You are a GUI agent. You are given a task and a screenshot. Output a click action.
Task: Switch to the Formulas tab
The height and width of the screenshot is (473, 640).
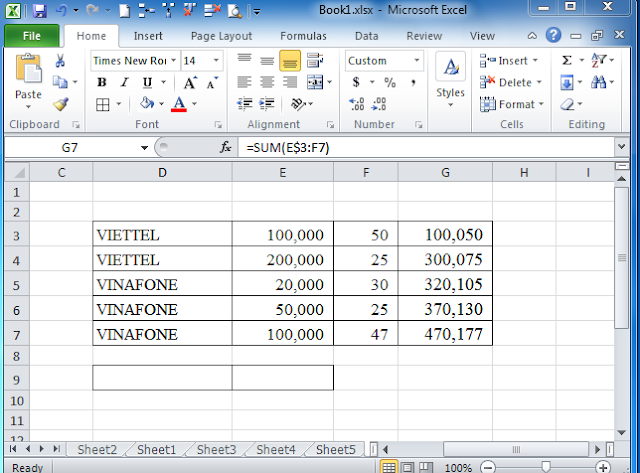(x=303, y=36)
